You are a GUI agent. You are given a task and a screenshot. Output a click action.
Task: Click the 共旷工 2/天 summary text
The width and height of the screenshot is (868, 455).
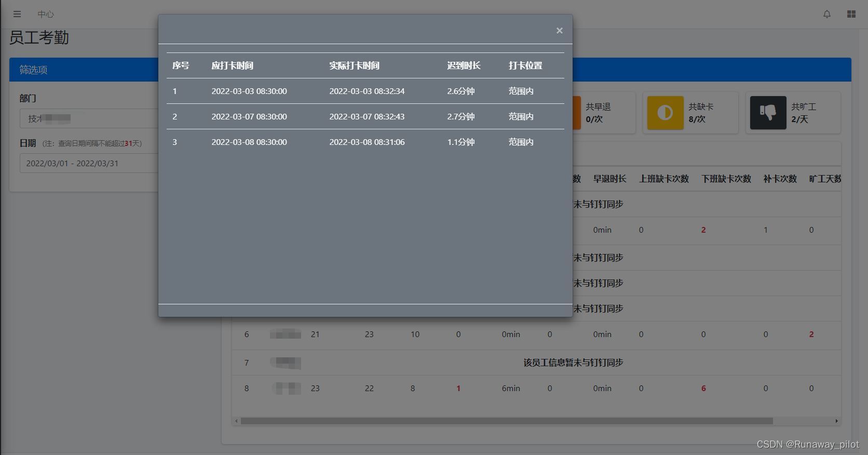point(804,113)
